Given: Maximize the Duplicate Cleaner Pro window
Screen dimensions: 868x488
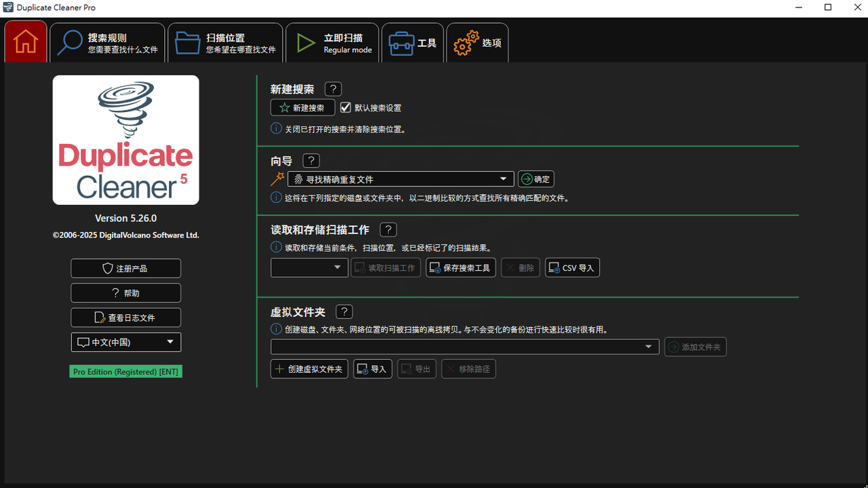Looking at the screenshot, I should (x=828, y=7).
